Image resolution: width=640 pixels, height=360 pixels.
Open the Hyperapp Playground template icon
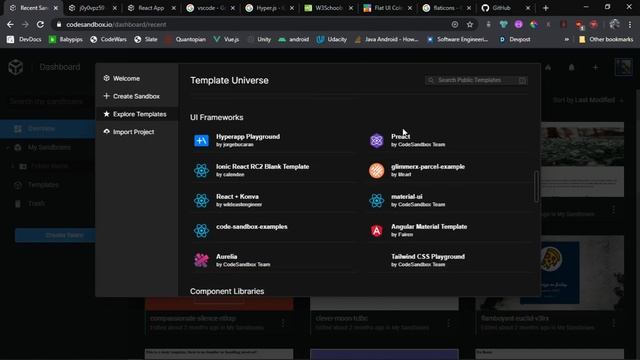click(201, 140)
